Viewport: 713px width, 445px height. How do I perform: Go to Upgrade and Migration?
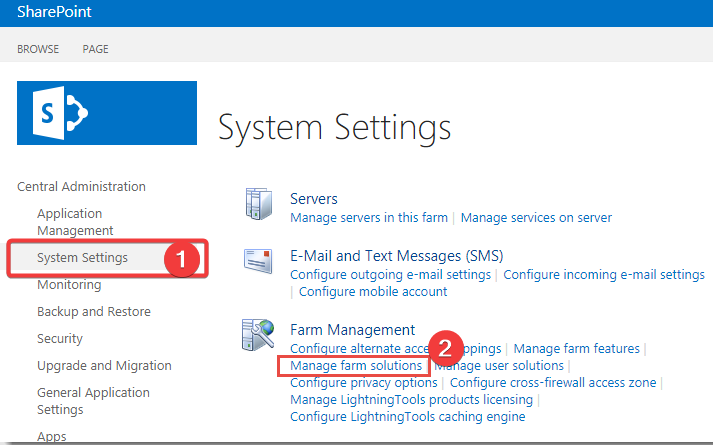coord(104,366)
